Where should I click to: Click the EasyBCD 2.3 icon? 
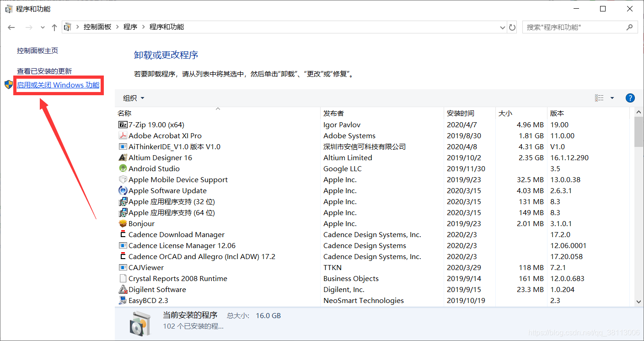pos(123,300)
